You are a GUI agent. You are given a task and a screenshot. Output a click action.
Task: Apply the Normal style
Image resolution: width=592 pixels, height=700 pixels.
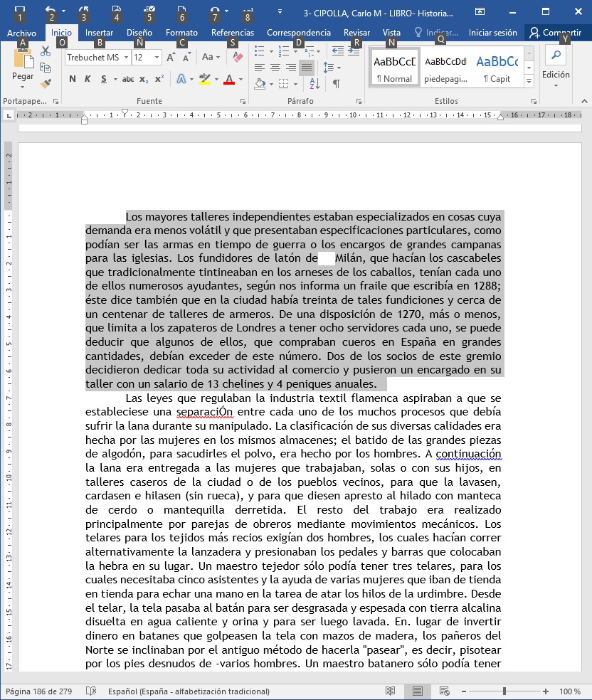(x=395, y=67)
